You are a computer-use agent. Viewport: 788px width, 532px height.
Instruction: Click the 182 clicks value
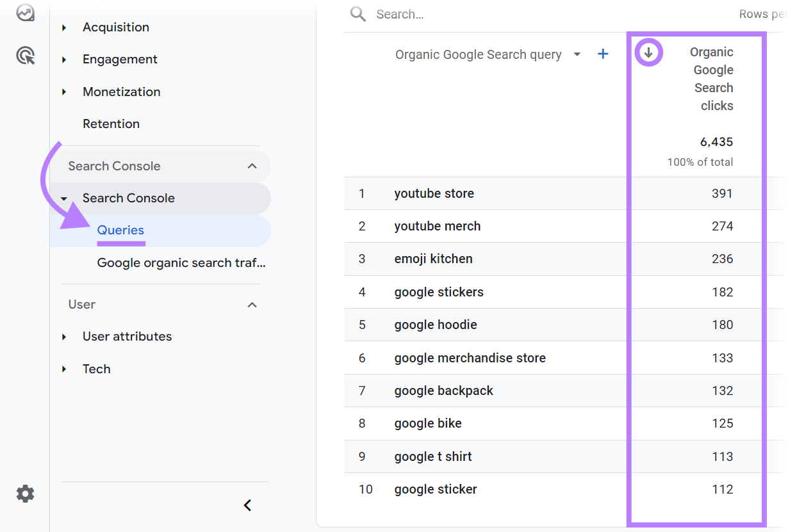pyautogui.click(x=722, y=292)
